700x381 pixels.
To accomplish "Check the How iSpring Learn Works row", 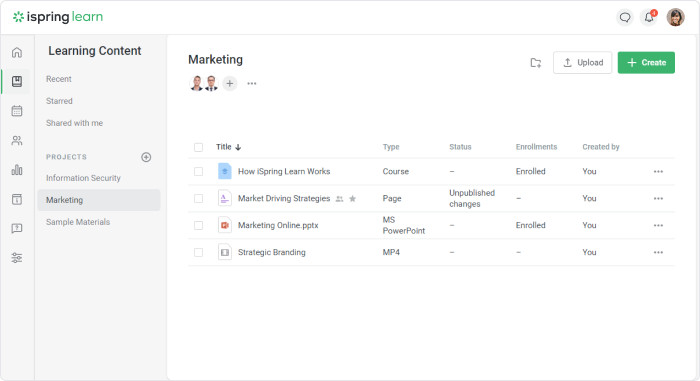I will pos(199,172).
